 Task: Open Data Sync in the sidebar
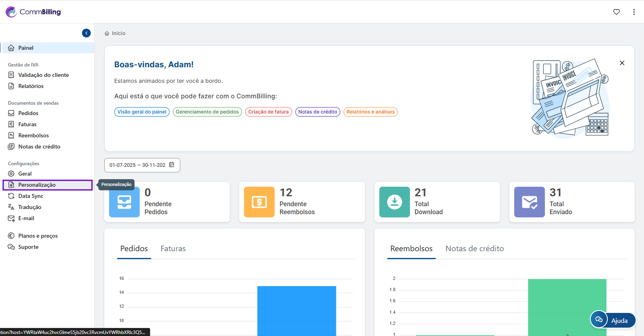31,196
